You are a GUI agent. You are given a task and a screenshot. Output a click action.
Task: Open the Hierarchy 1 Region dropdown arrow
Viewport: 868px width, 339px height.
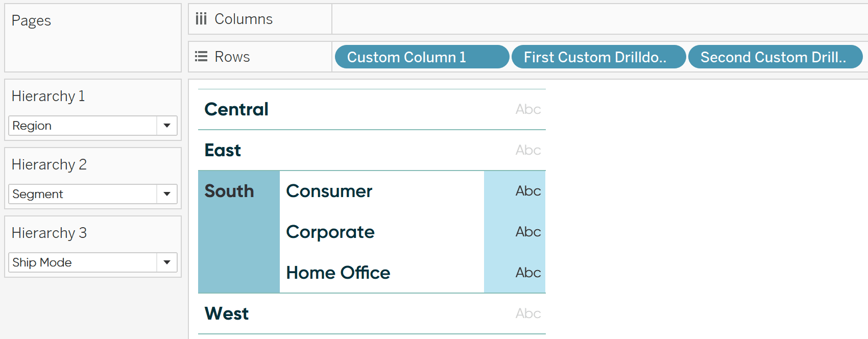167,126
